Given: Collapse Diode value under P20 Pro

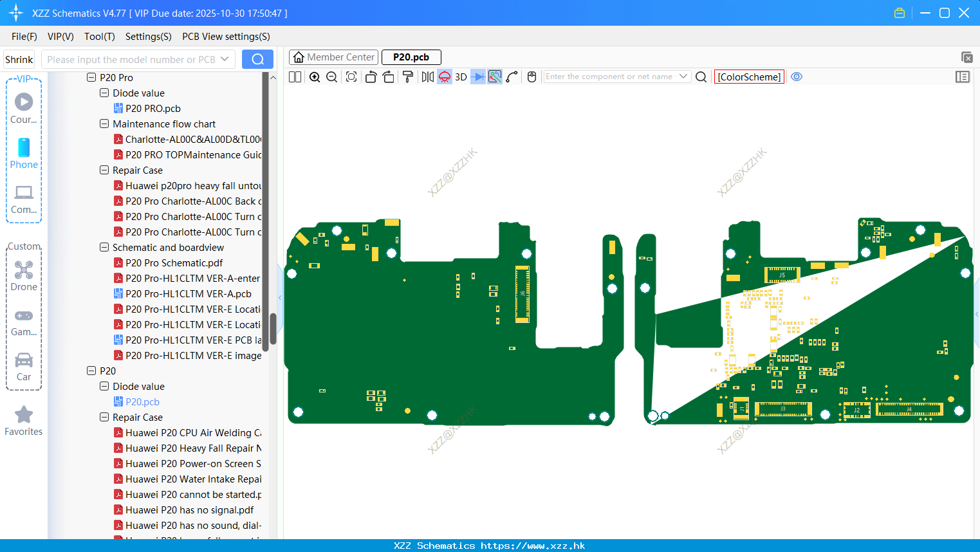Looking at the screenshot, I should tap(104, 93).
